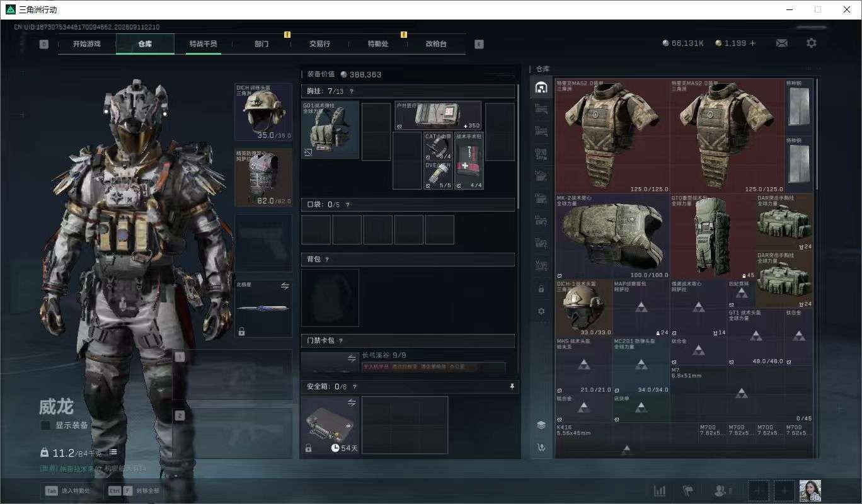This screenshot has height=504, width=862.
Task: Open help for 胸挂 section
Action: [x=352, y=91]
